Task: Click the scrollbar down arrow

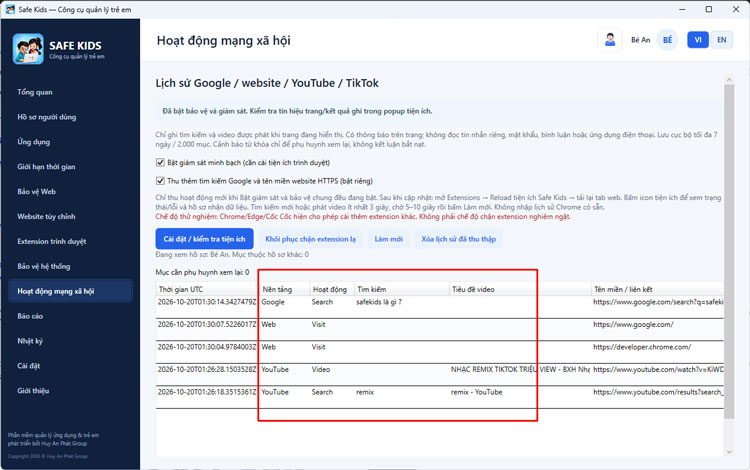Action: [x=728, y=452]
